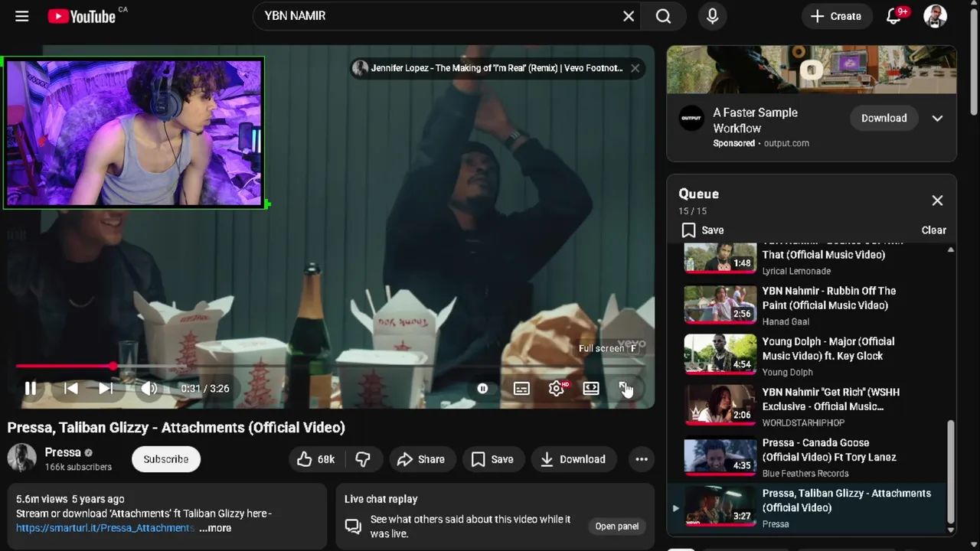The image size is (980, 551).
Task: Click the Live chat replay heading
Action: (x=381, y=499)
